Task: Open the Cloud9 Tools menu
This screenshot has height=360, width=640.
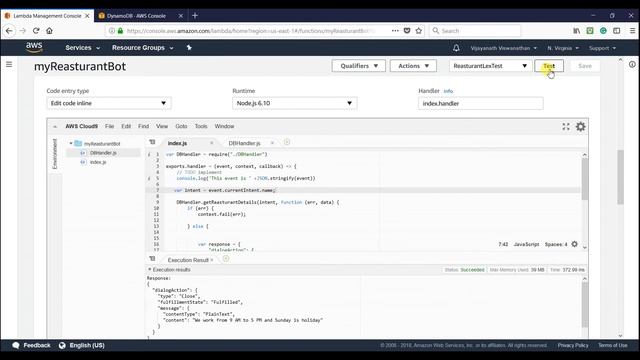Action: [x=201, y=127]
